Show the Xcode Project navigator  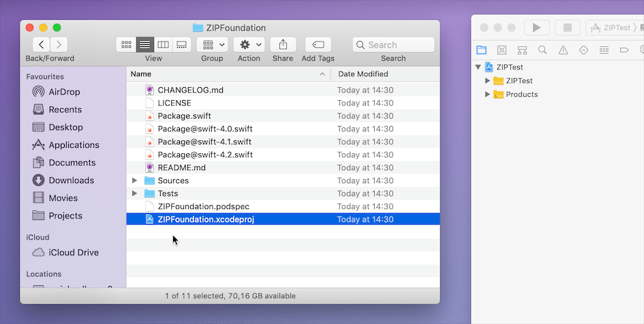tap(481, 50)
